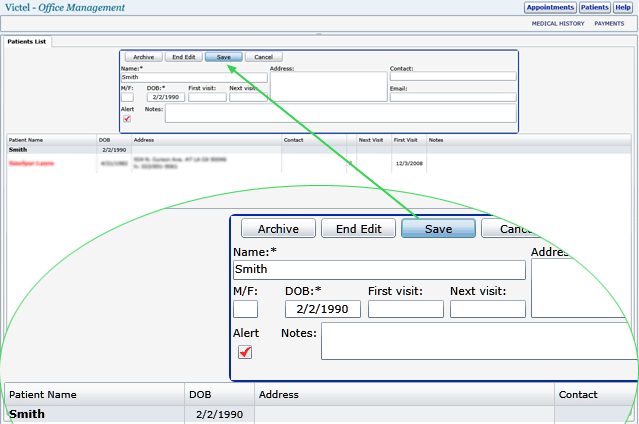Select the blurred red patient name row
Screen dimensions: 639x424
(x=319, y=163)
